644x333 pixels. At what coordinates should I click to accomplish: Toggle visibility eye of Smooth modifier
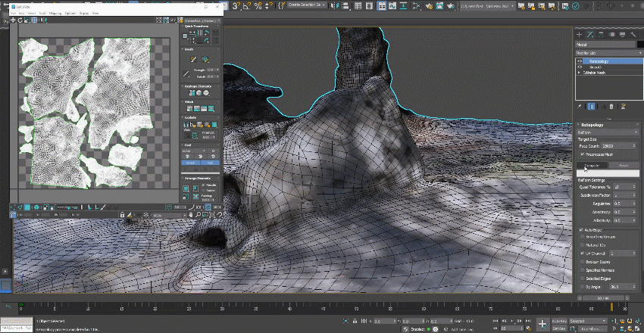pos(580,67)
